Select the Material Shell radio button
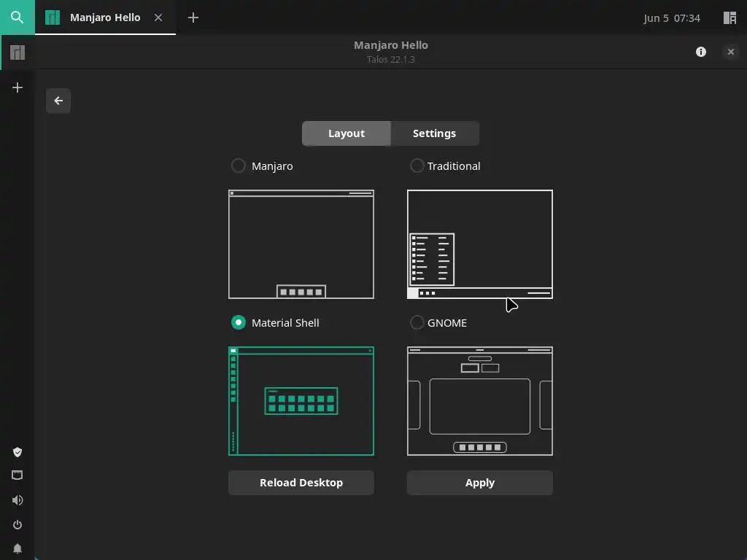This screenshot has height=560, width=747. 239,322
